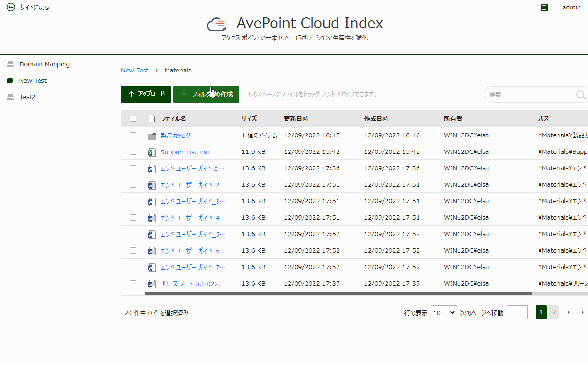
Task: Click the Word icon of エンド ユーザー ガイド_5
Action: (152, 235)
